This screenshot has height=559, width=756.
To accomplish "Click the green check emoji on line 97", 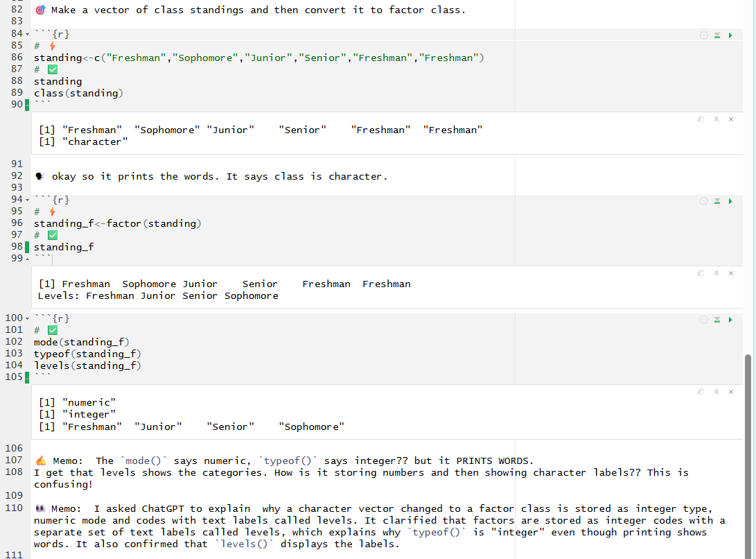I will point(53,235).
